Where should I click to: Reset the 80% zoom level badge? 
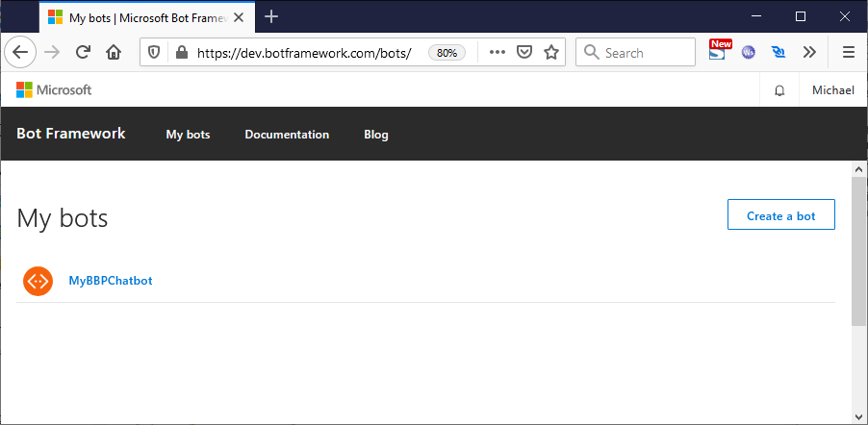447,53
